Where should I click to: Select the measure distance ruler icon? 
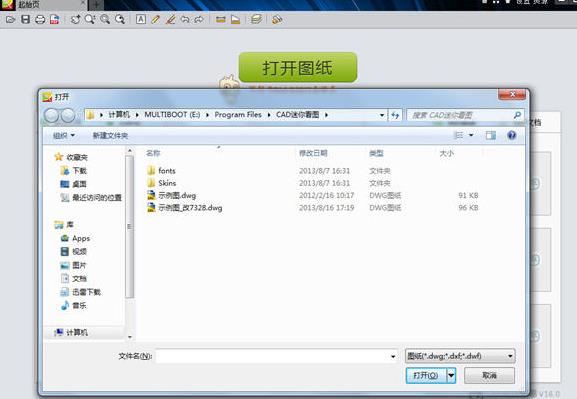(x=220, y=19)
